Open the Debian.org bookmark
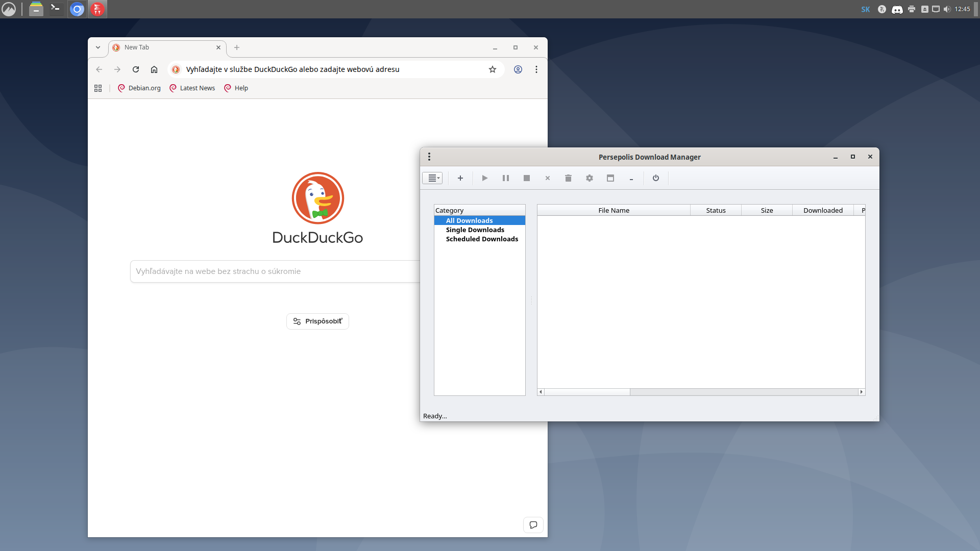The width and height of the screenshot is (980, 551). pos(139,88)
